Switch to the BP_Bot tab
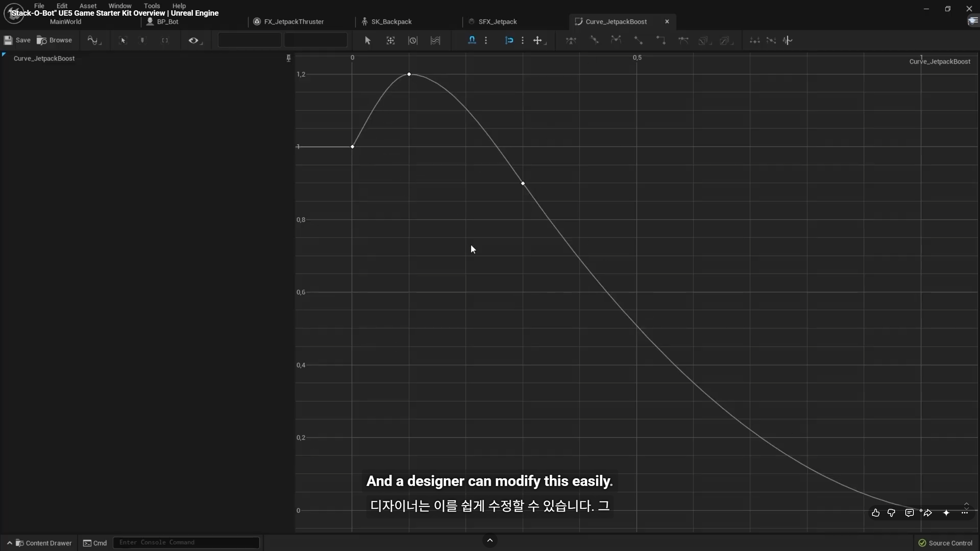 (168, 22)
